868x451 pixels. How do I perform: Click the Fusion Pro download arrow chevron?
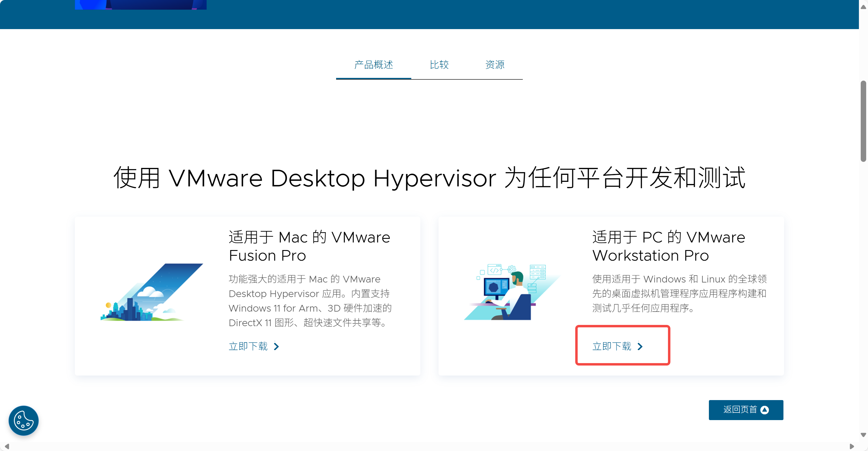point(276,346)
